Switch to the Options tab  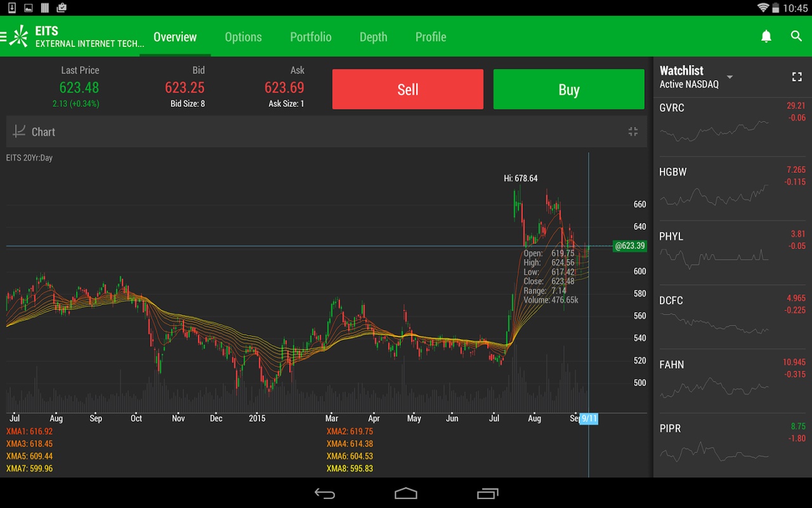[243, 37]
